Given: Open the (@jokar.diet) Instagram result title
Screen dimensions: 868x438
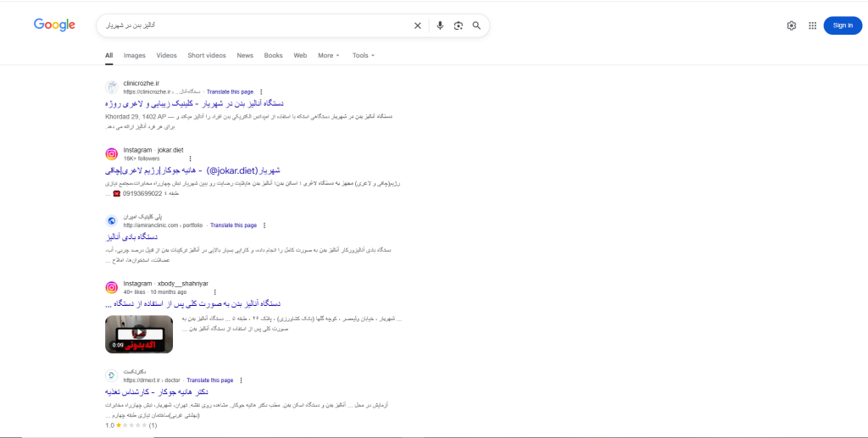Looking at the screenshot, I should click(192, 170).
